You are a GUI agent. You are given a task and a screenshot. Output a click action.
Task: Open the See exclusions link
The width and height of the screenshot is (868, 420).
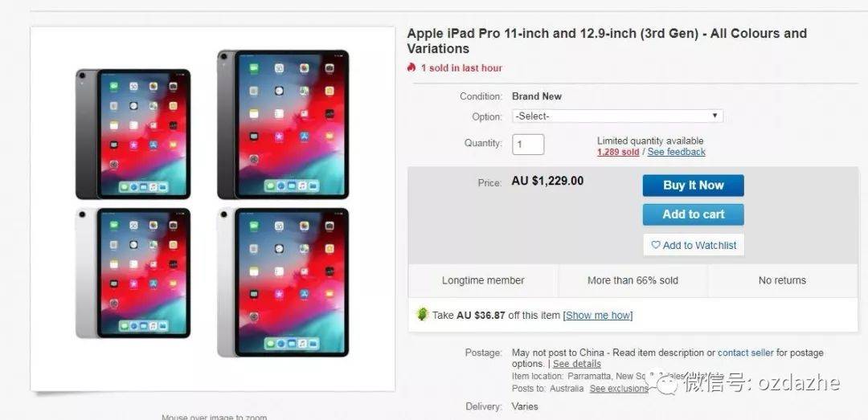point(618,389)
